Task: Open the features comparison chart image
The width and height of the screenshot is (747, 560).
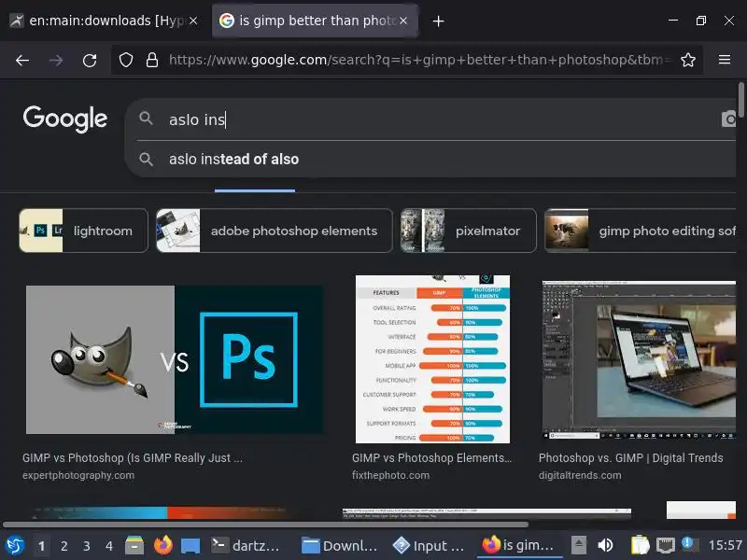Action: (432, 359)
